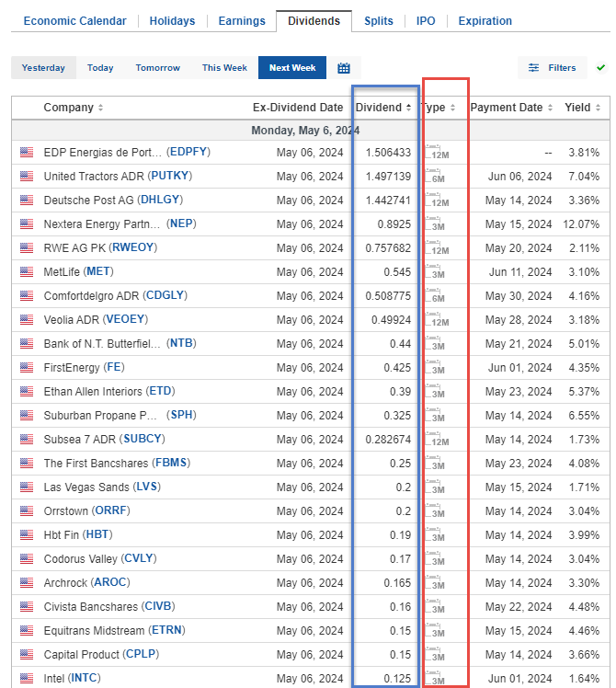
Task: Click the US flag icon beside FirstEnergy
Action: point(27,367)
